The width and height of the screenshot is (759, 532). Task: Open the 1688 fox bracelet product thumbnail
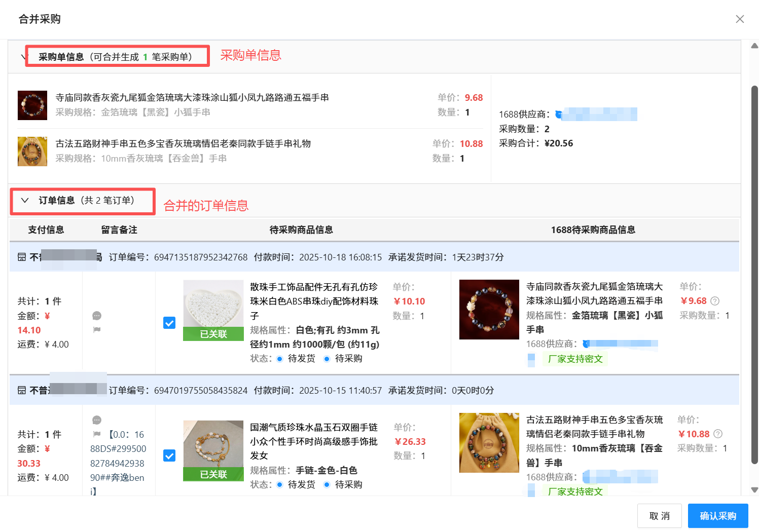click(489, 310)
